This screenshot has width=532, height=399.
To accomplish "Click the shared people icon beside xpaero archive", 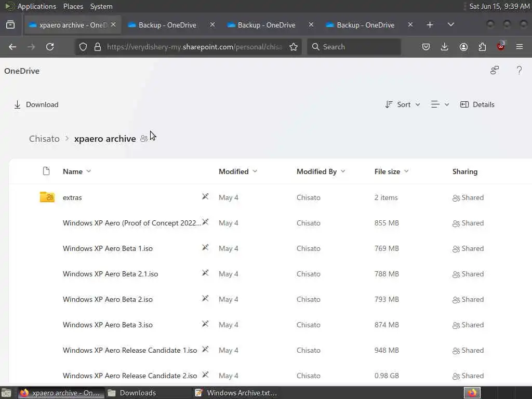I will [144, 138].
